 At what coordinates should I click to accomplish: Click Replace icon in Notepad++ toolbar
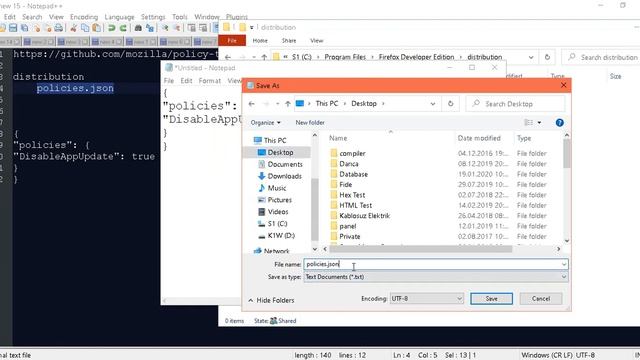(150, 28)
